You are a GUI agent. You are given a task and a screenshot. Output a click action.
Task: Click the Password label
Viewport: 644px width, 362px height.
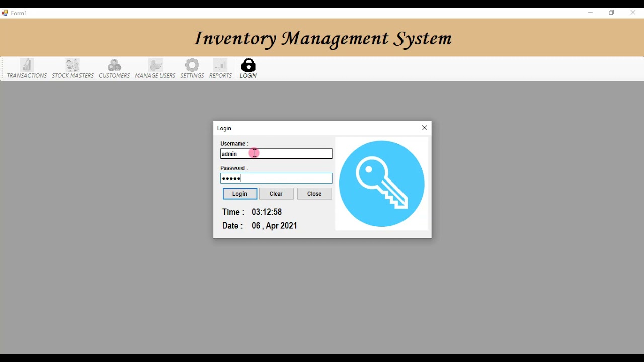click(234, 168)
